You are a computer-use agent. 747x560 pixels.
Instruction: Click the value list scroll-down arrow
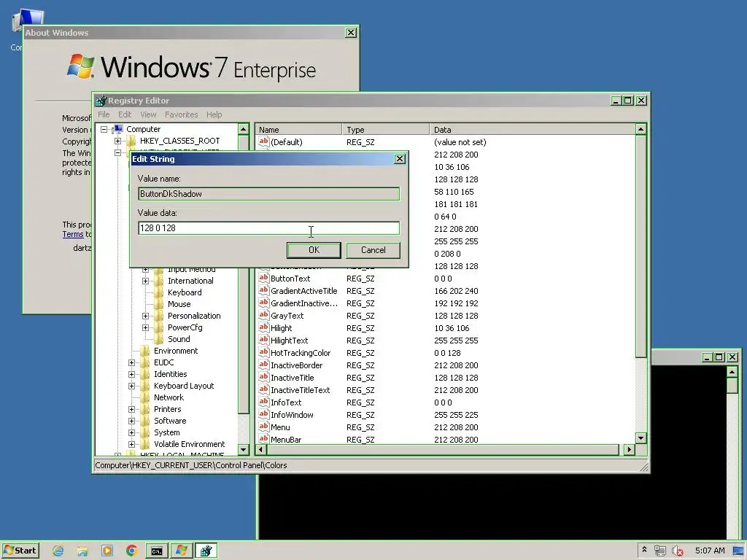pyautogui.click(x=640, y=438)
